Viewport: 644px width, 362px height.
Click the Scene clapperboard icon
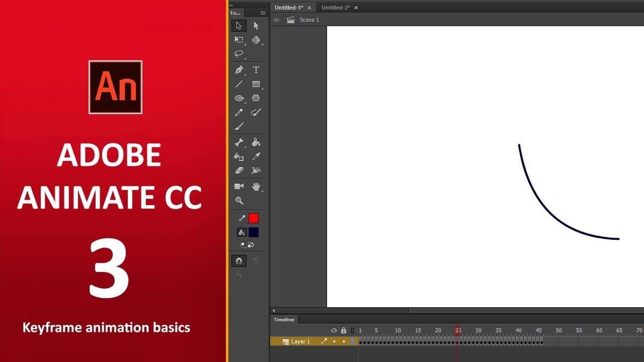[x=291, y=20]
